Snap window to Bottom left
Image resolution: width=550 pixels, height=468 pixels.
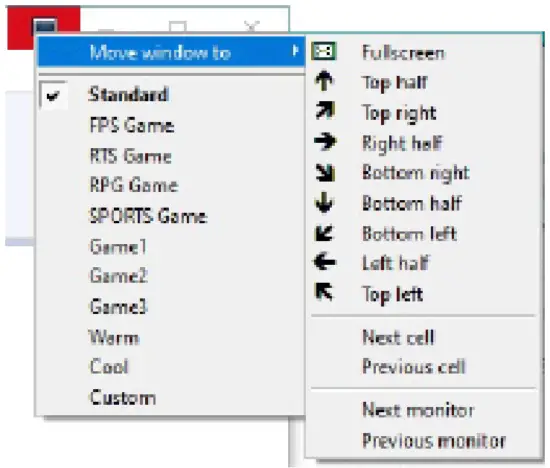tap(409, 234)
